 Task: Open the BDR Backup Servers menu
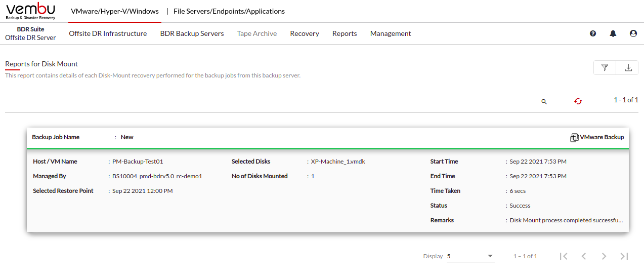click(192, 33)
